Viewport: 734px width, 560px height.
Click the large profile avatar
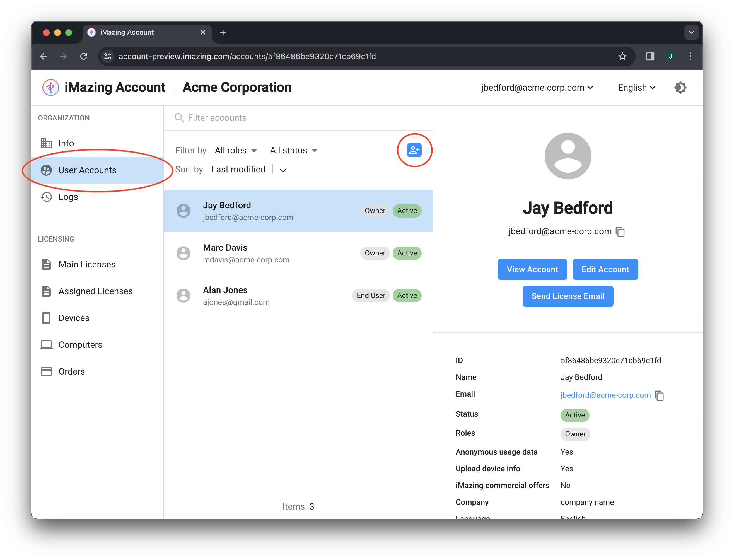coord(568,156)
